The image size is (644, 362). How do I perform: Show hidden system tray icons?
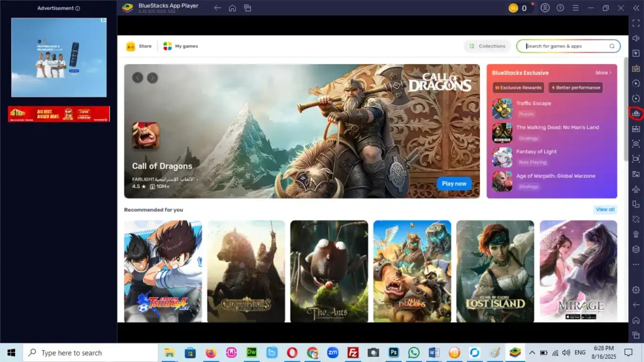coord(532,353)
